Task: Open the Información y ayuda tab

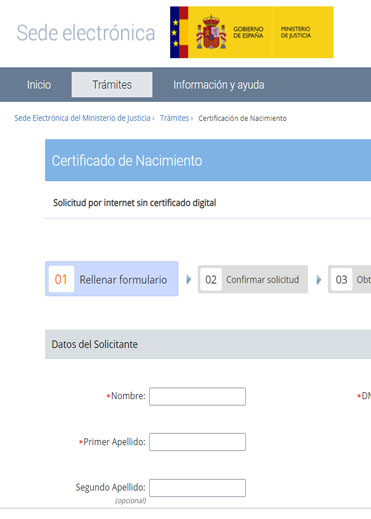Action: [x=219, y=85]
